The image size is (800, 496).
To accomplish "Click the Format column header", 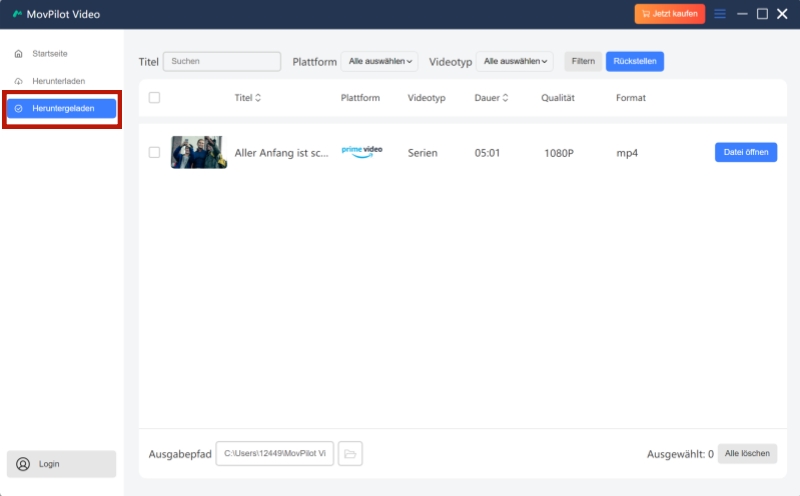I will point(631,97).
